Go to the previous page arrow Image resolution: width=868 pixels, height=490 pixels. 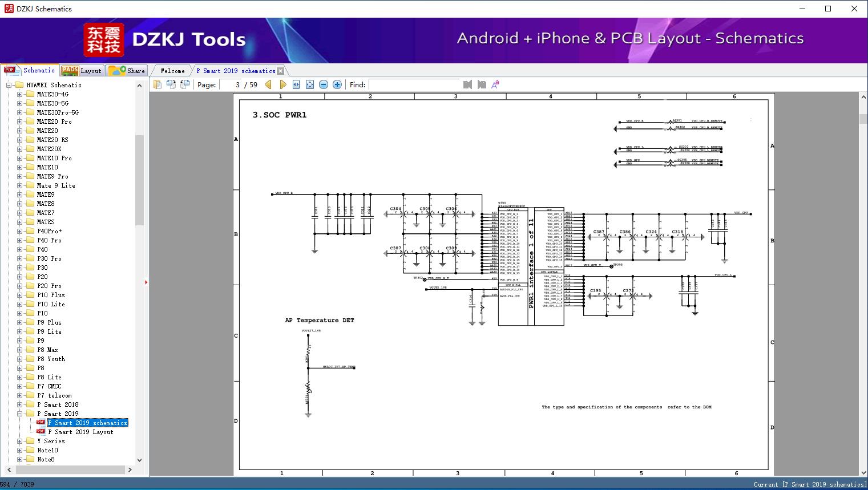268,84
